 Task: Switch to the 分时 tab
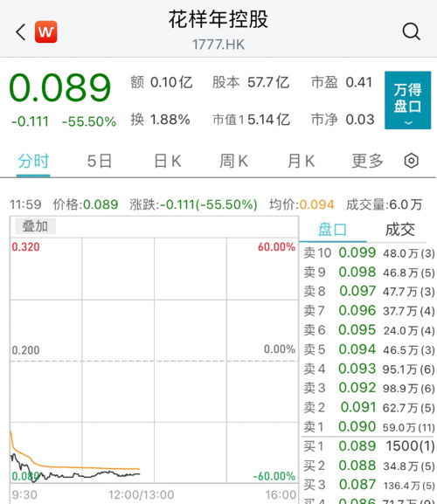[x=33, y=161]
